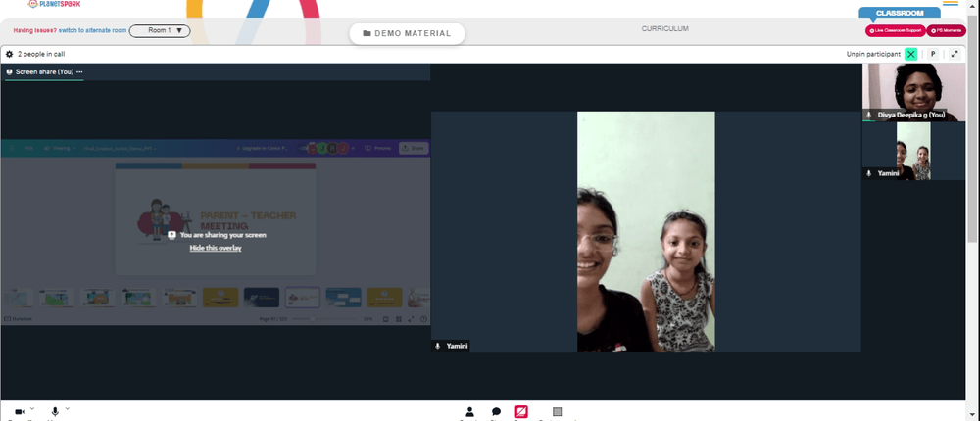
Task: Click the '2 people in call' text
Action: (41, 55)
